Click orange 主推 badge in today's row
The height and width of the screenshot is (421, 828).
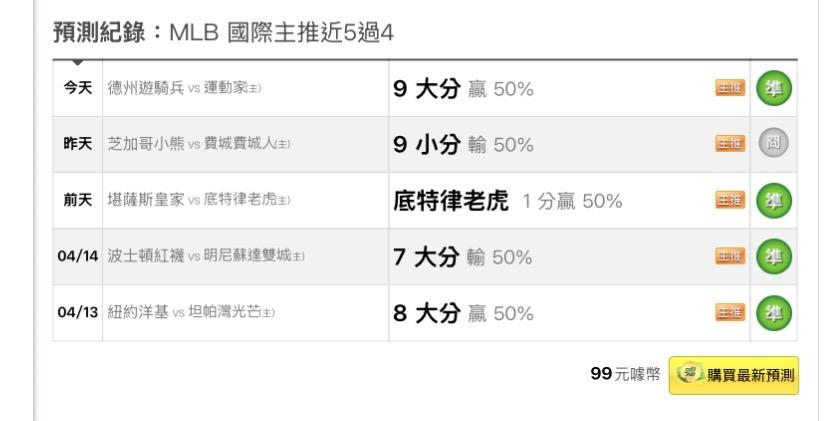(x=730, y=89)
